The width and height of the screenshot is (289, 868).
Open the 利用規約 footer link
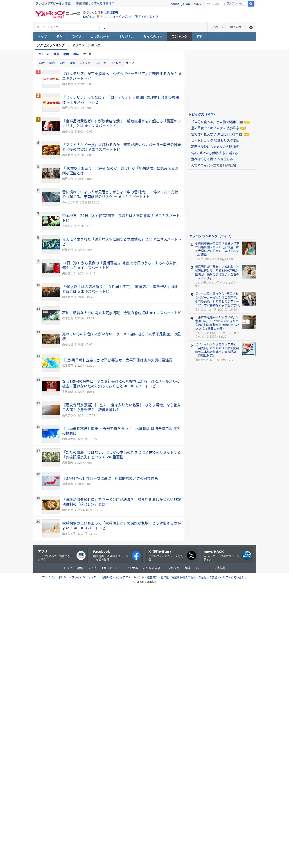click(x=107, y=577)
